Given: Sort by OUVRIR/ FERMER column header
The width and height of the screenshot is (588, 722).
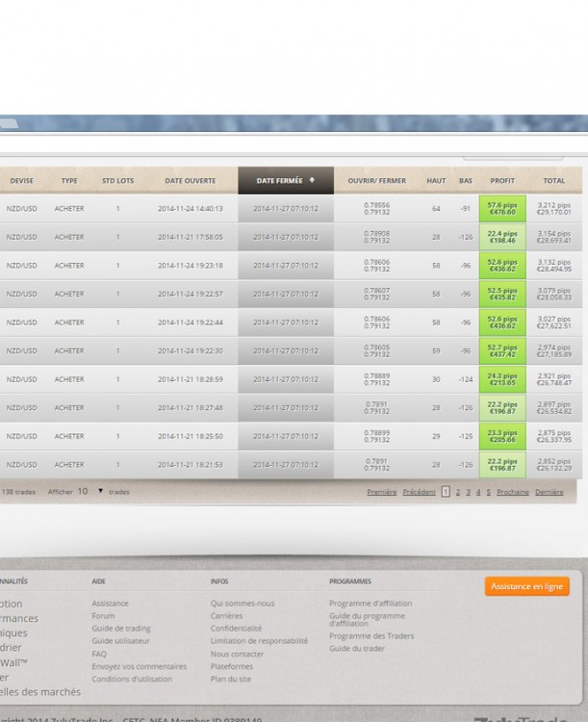Looking at the screenshot, I should 376,181.
